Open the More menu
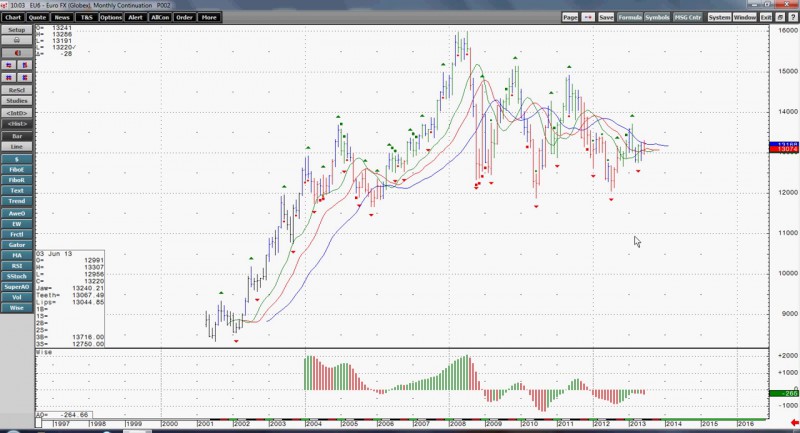 tap(209, 17)
